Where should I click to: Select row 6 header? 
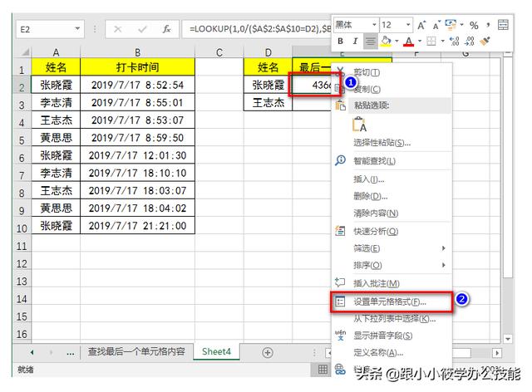pos(22,158)
